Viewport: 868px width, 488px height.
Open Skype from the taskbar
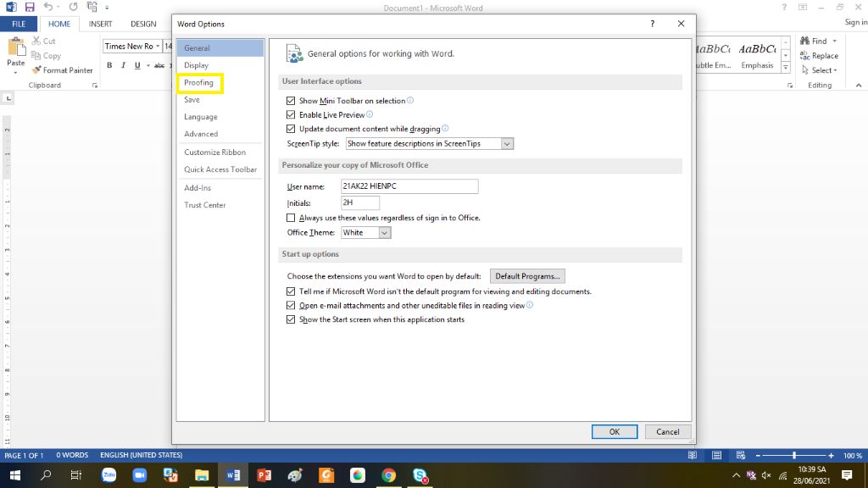(x=420, y=475)
